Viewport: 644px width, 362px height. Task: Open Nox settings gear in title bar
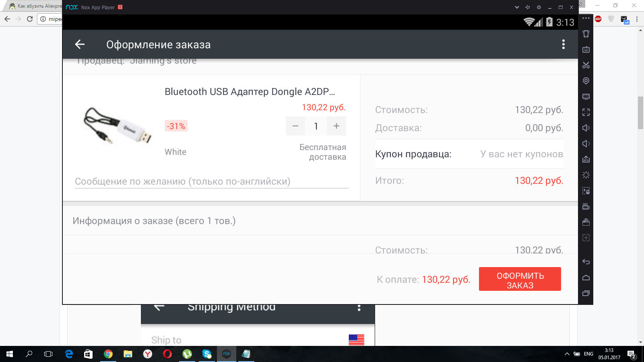tap(539, 7)
